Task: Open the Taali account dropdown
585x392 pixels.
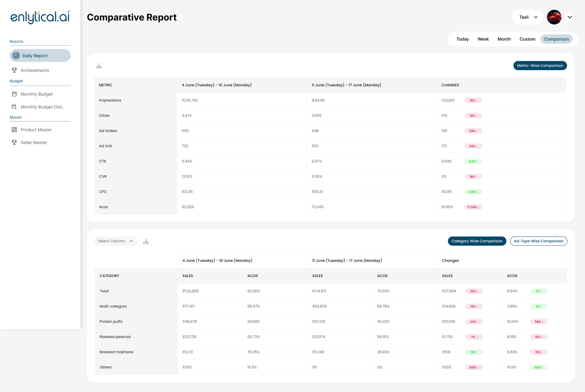Action: (528, 17)
